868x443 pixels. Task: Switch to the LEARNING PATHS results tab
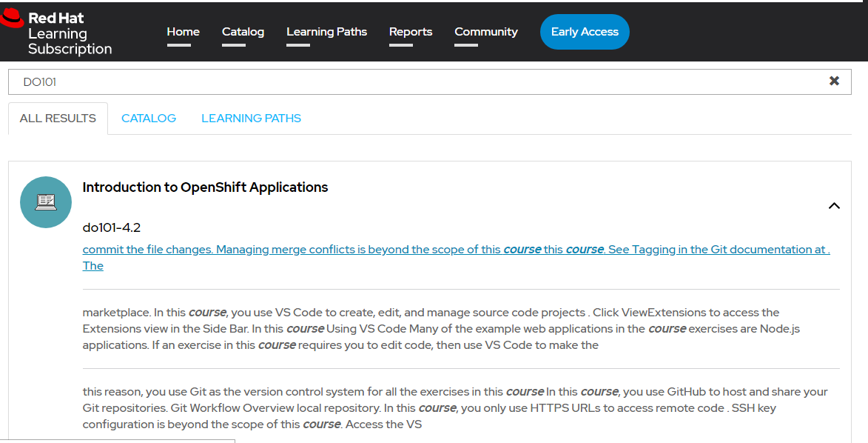point(251,119)
